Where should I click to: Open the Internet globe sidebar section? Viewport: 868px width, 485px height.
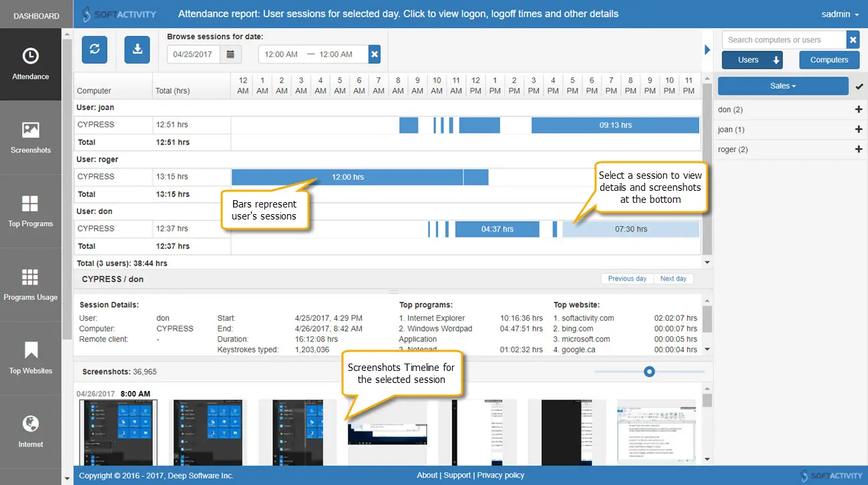[31, 432]
